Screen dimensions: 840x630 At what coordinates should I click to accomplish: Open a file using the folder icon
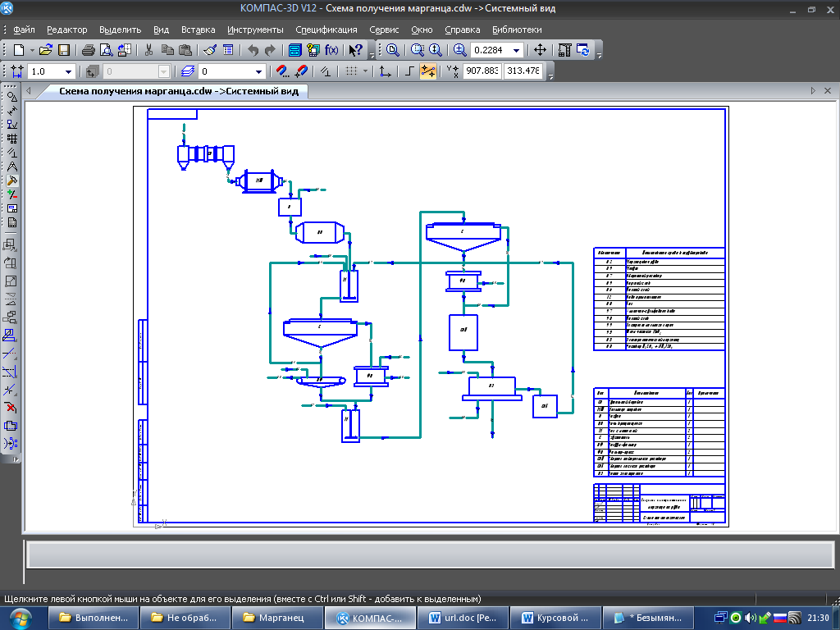click(x=46, y=50)
